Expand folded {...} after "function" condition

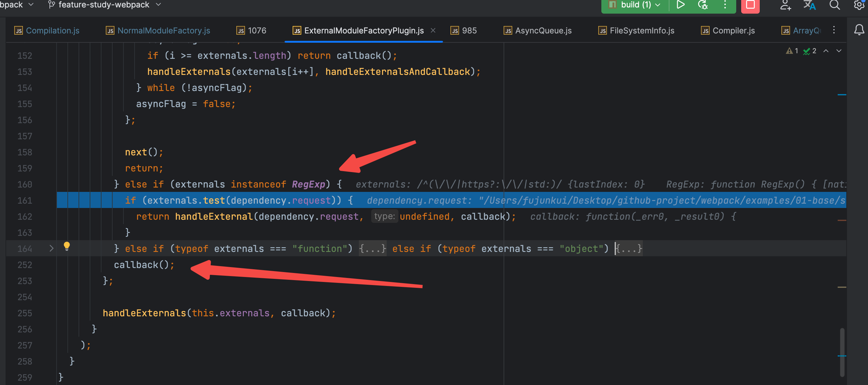(x=372, y=249)
